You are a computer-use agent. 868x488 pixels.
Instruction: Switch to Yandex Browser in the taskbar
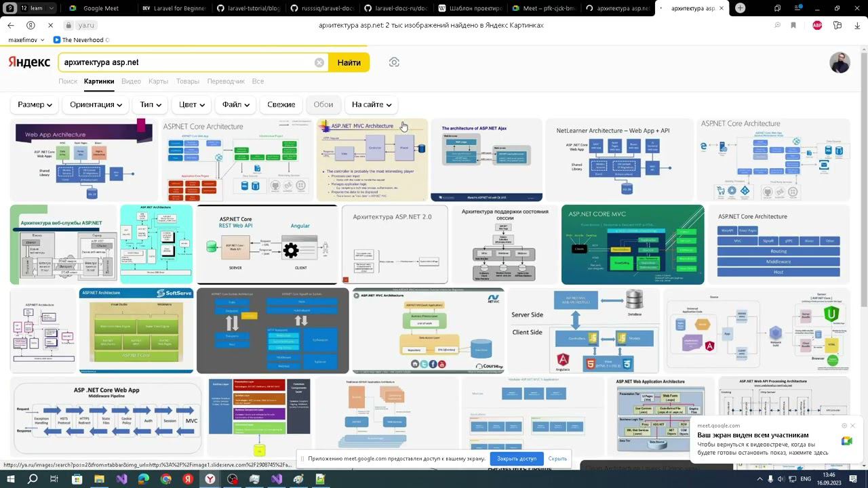(210, 479)
